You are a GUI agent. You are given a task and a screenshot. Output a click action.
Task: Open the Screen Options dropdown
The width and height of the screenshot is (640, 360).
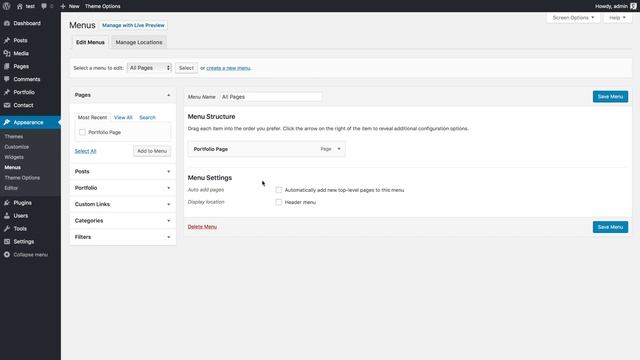coord(573,18)
